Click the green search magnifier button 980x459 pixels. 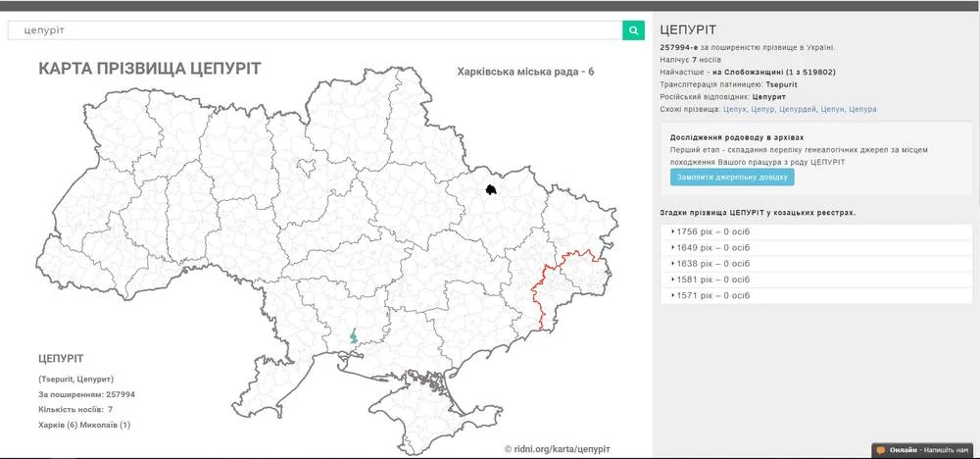click(x=633, y=30)
